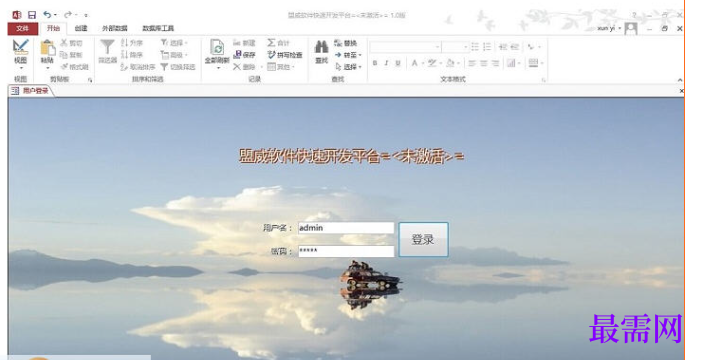Click the Cut (剪切) scissors command
This screenshot has width=701, height=360.
tap(72, 43)
